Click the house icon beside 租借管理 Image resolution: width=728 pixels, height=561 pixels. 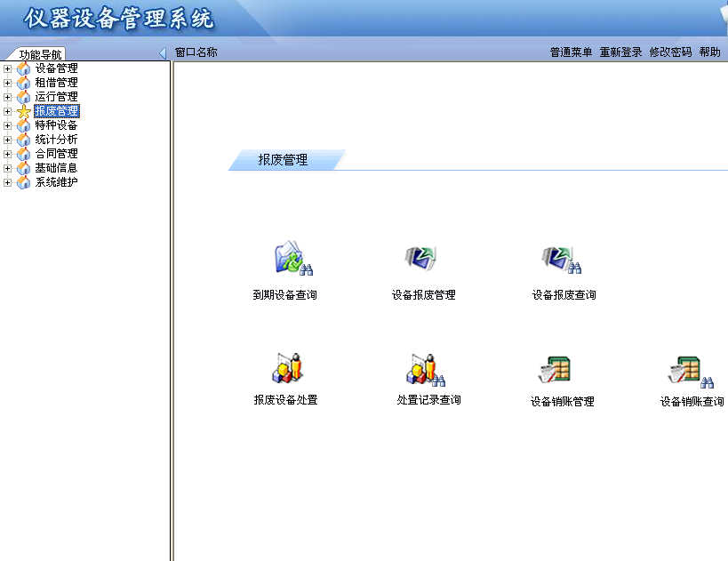click(x=23, y=83)
